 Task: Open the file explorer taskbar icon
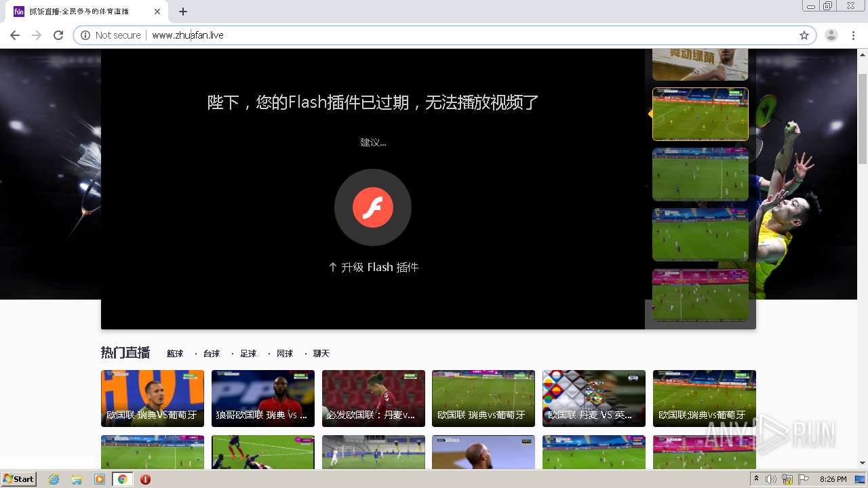[x=77, y=479]
